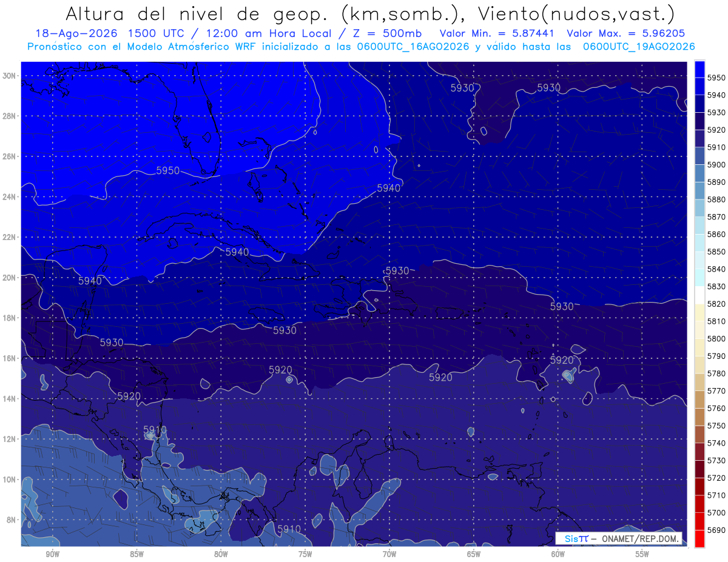Click the legend value 5880
This screenshot has width=728, height=562.
(x=716, y=199)
